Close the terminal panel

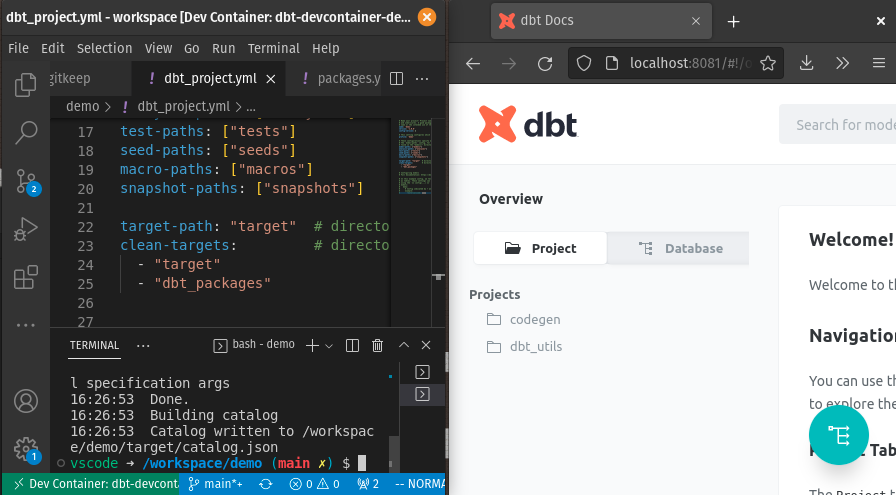pos(426,345)
